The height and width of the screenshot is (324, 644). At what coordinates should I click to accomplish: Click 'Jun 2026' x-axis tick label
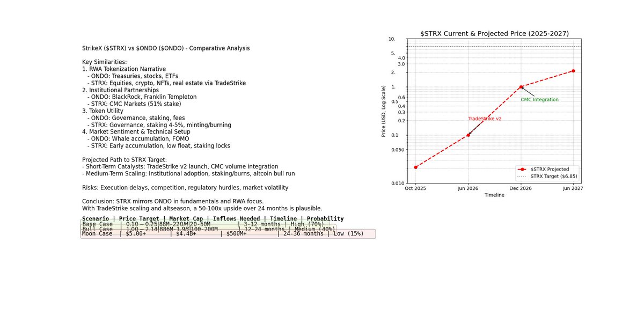tap(468, 188)
